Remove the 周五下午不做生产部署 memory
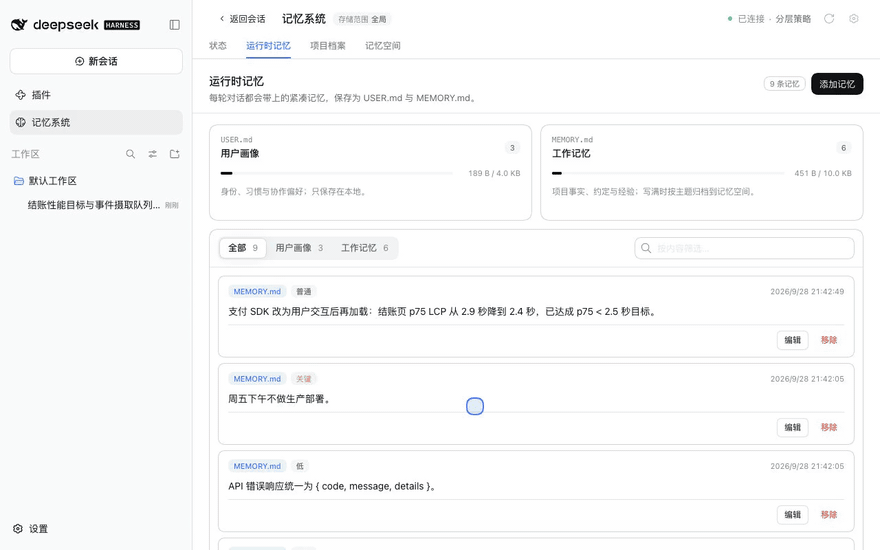880x550 pixels. pyautogui.click(x=828, y=428)
